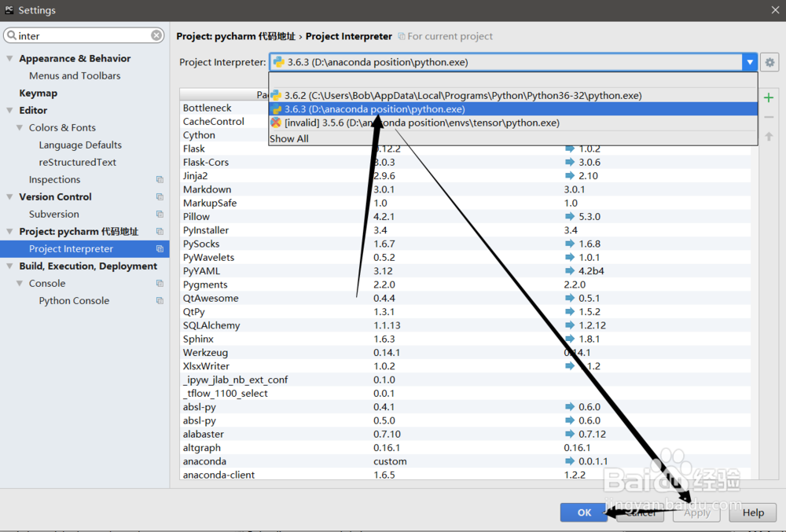Click the Help button
Screen dimensions: 786x532
753,512
